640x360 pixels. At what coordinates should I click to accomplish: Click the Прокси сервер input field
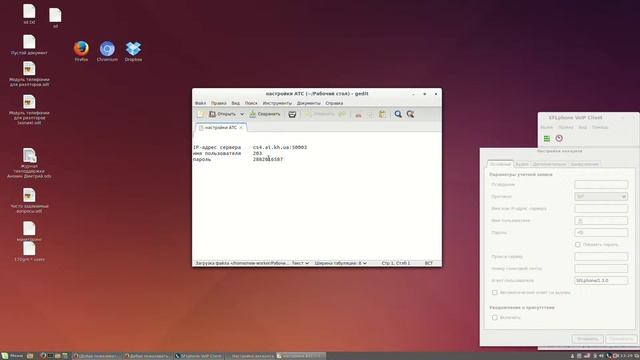tap(601, 257)
